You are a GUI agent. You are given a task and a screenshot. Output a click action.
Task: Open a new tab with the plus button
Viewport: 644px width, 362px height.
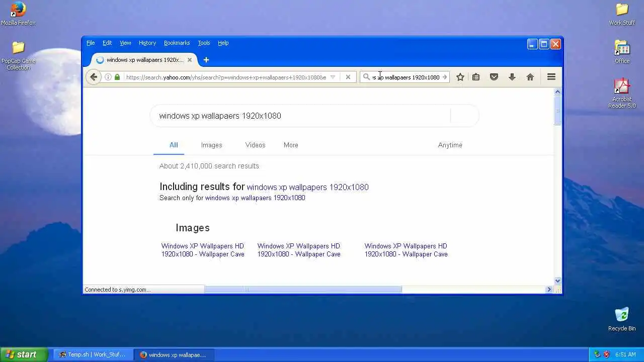[206, 60]
